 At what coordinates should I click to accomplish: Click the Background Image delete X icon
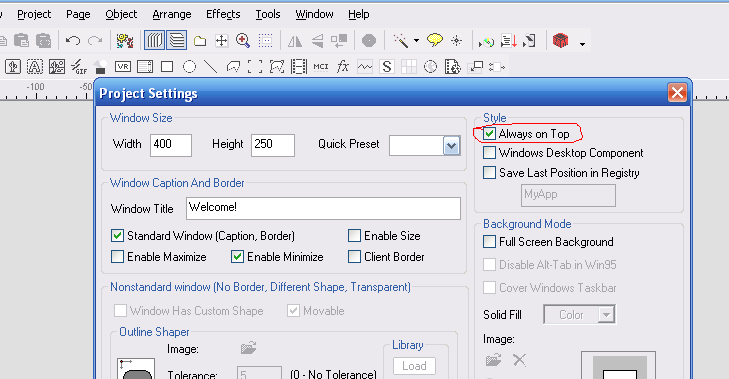point(519,360)
